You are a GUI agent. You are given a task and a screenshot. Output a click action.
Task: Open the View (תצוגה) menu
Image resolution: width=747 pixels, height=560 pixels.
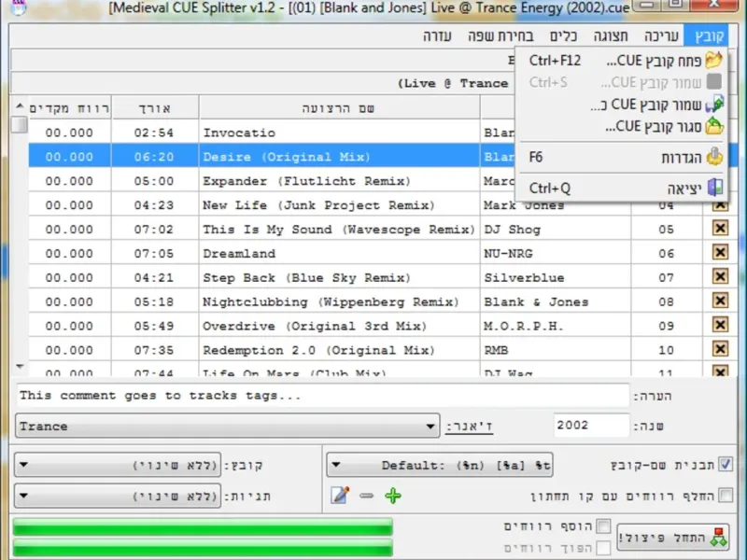611,35
